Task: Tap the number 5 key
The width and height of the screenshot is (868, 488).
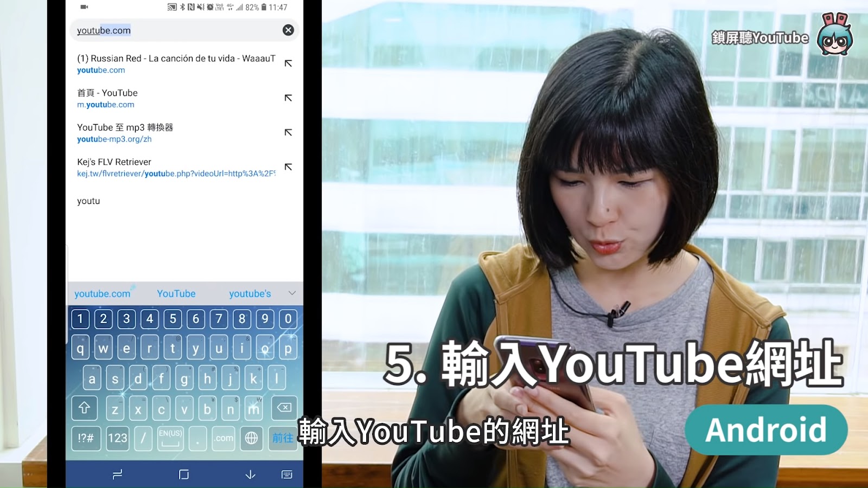Action: tap(173, 319)
